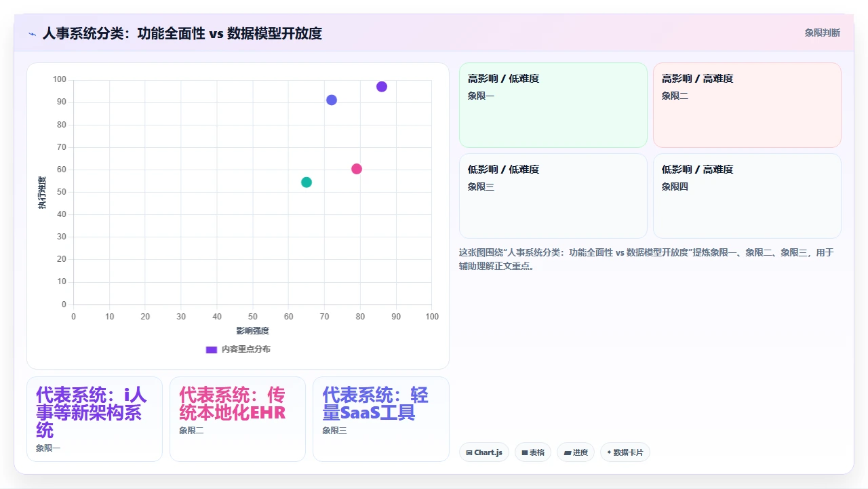Click the lightning bolt icon beside the title
Image resolution: width=868 pixels, height=489 pixels.
coord(33,33)
